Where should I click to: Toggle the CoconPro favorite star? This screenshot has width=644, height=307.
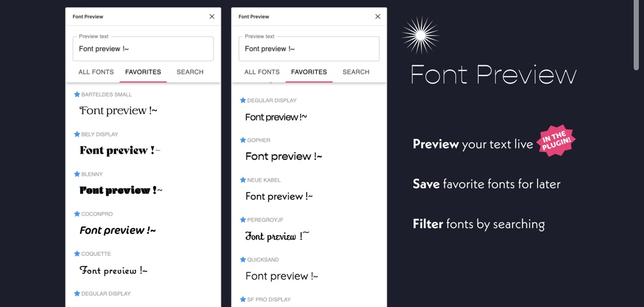77,214
